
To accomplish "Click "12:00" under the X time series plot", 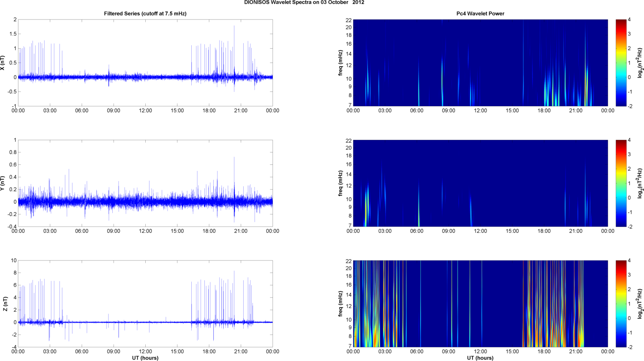I will [x=145, y=111].
